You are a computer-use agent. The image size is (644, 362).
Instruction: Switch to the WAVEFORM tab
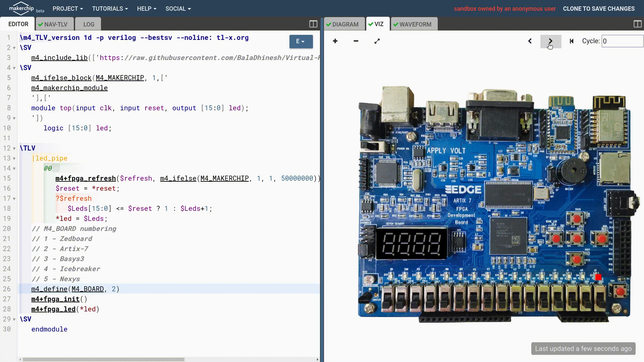coord(415,24)
